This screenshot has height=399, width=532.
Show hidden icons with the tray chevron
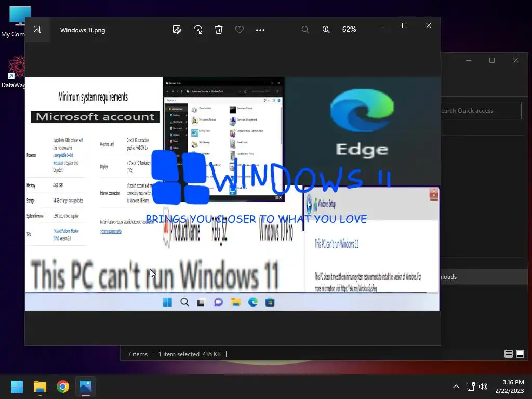point(456,387)
